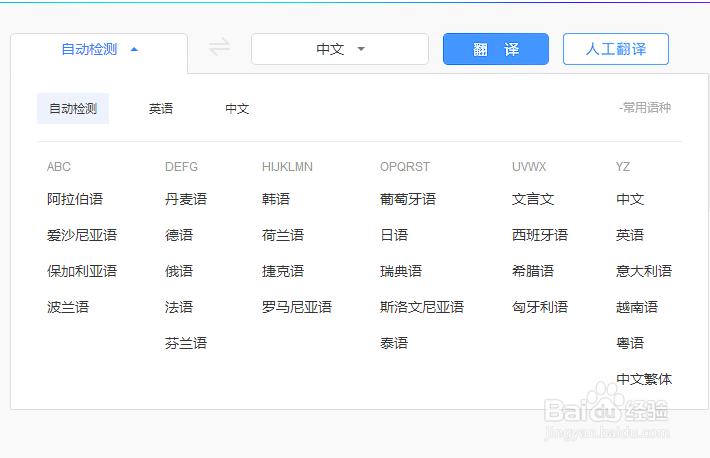Open the 中文 target language dropdown
Image resolution: width=710 pixels, height=458 pixels.
point(340,49)
